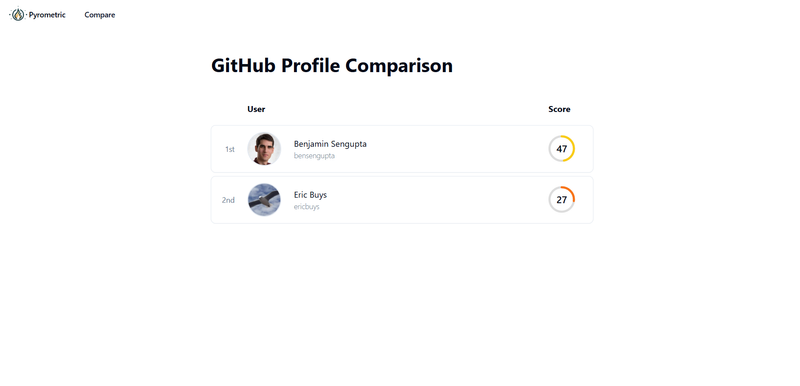This screenshot has width=800, height=386.
Task: Click Benjamin Sengupta's avatar photo
Action: tap(264, 149)
